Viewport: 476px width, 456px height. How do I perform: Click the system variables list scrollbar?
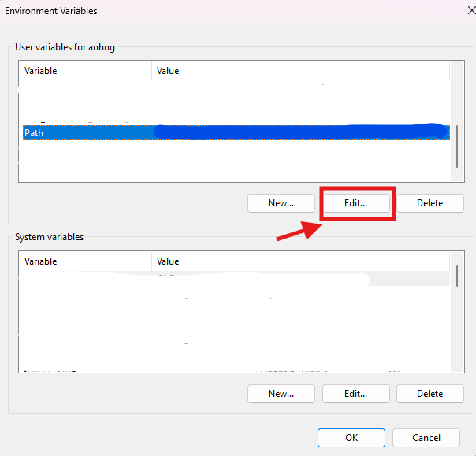tap(456, 276)
